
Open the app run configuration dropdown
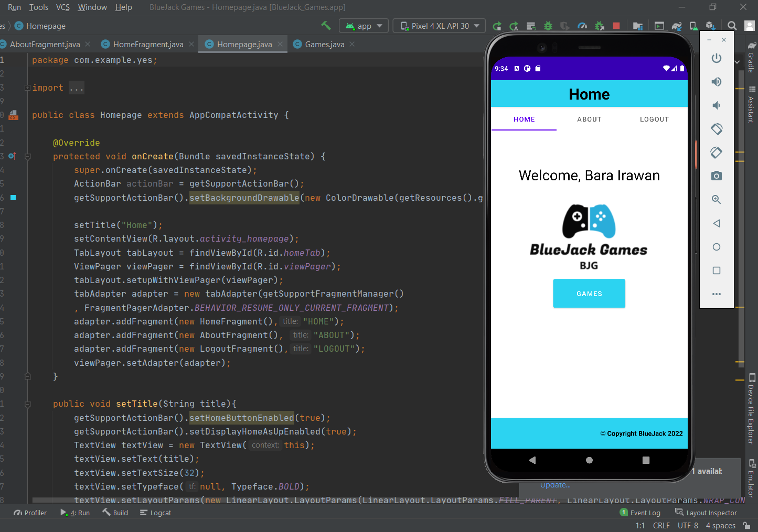pos(364,26)
